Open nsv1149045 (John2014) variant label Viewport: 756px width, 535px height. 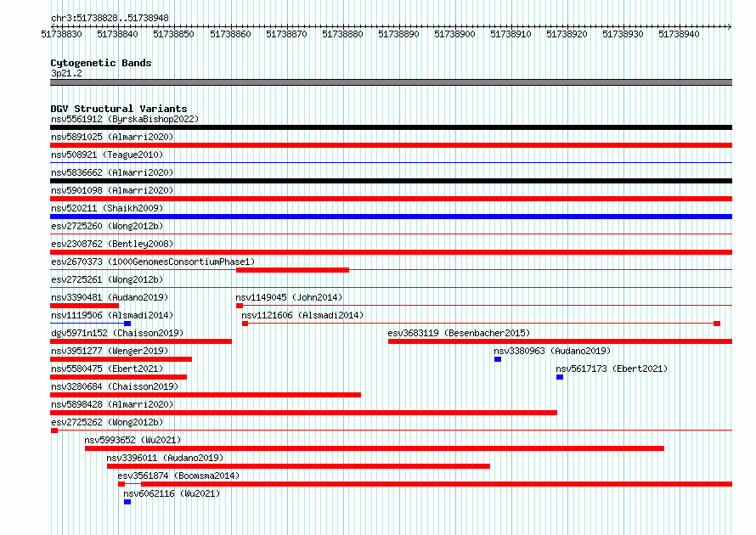(x=289, y=297)
